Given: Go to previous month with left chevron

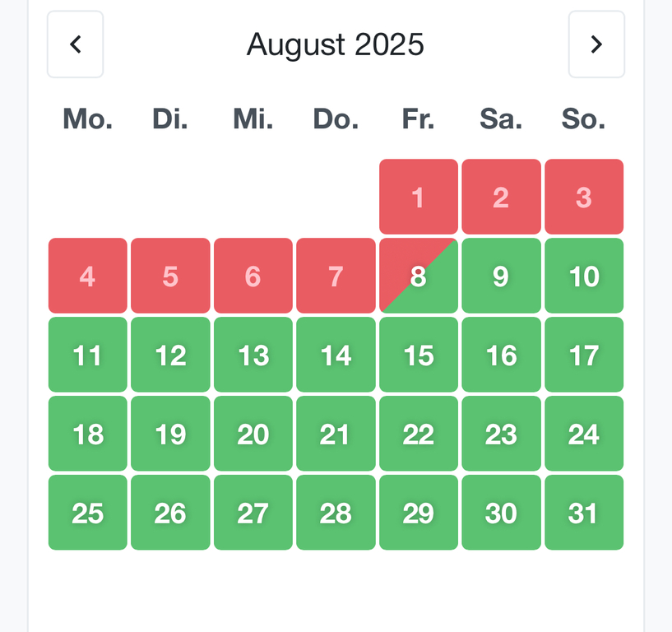Looking at the screenshot, I should (x=75, y=44).
